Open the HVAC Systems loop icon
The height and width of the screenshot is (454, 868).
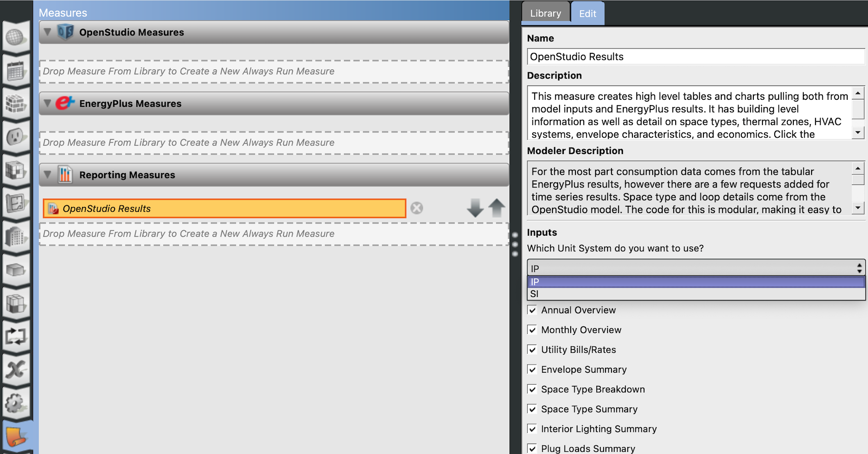[15, 336]
